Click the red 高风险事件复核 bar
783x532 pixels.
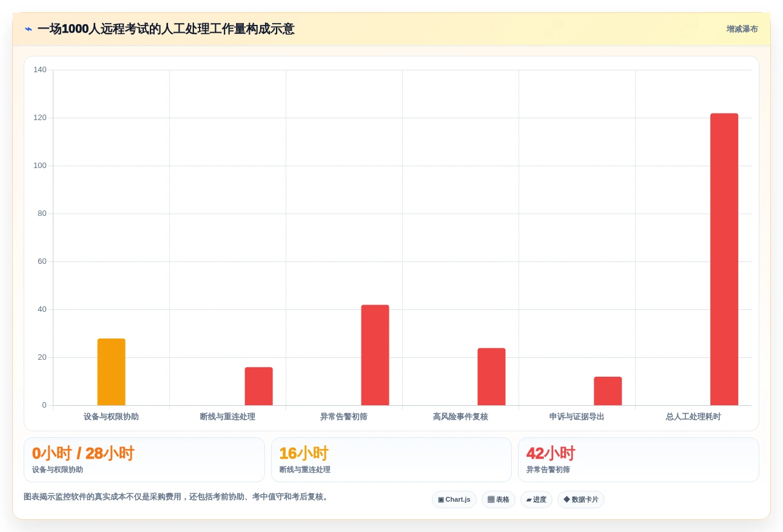[x=491, y=377]
